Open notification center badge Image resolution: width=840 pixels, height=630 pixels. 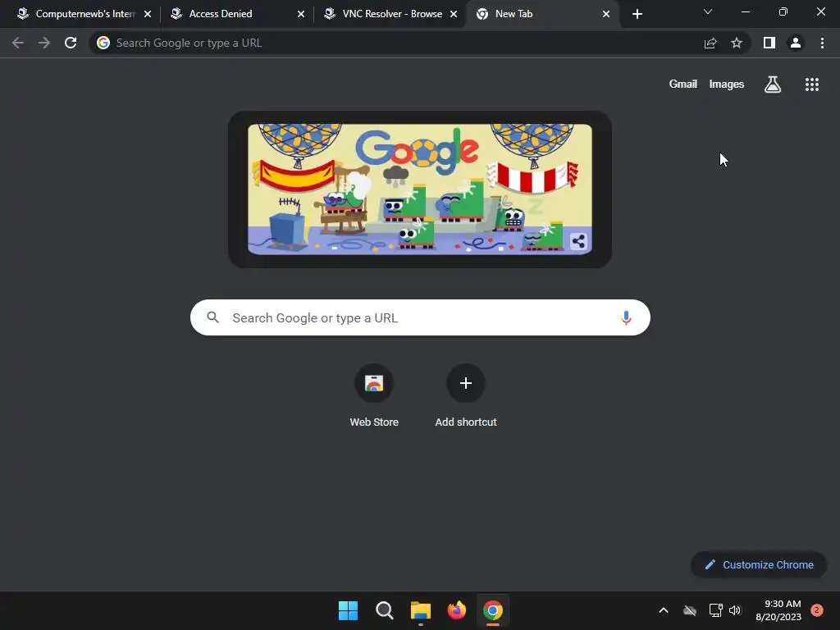(x=817, y=610)
